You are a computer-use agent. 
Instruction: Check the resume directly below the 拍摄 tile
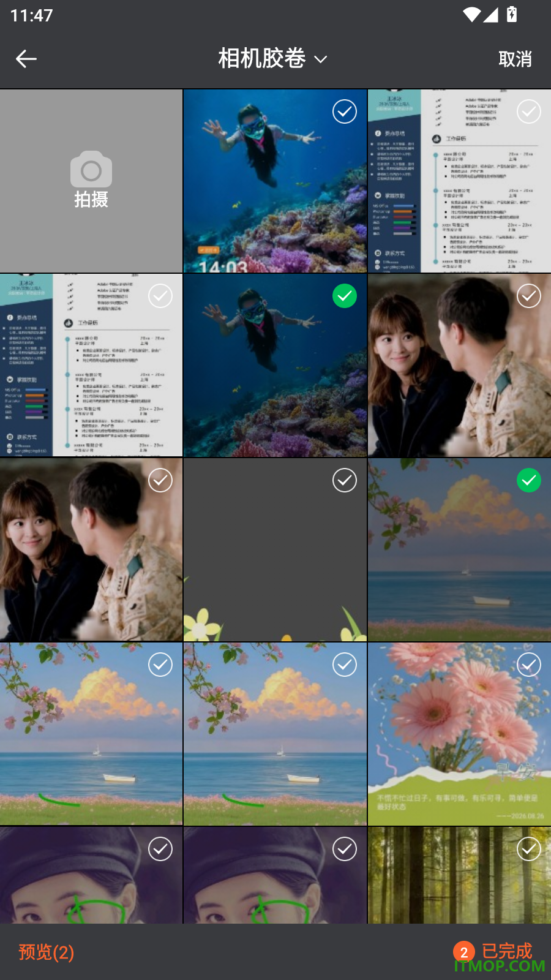coord(160,296)
